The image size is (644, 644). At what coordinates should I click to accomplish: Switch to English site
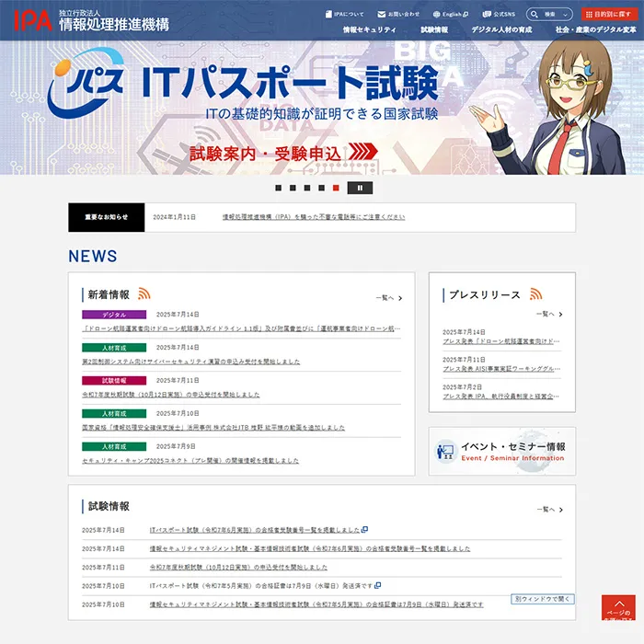click(451, 15)
